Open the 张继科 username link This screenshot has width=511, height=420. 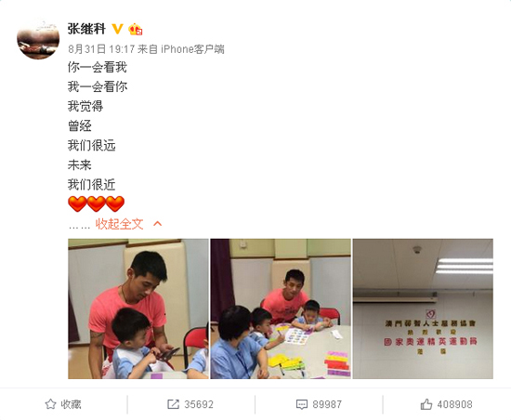[86, 29]
